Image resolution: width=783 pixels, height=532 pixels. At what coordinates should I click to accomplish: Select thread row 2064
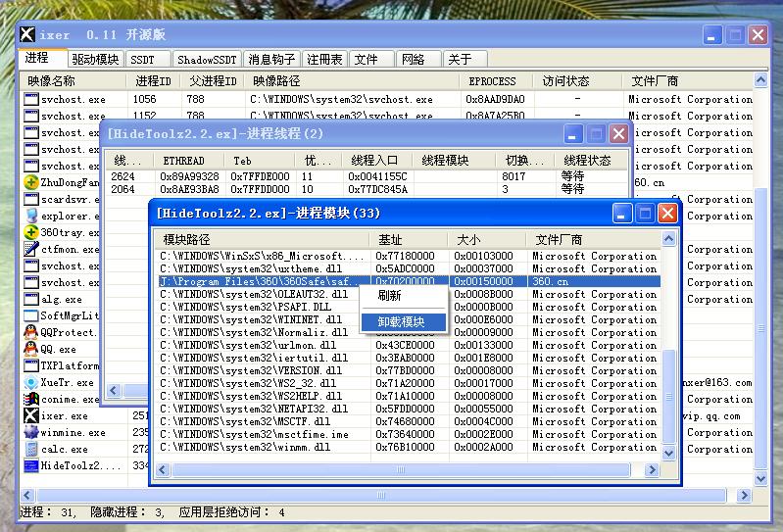click(x=367, y=189)
